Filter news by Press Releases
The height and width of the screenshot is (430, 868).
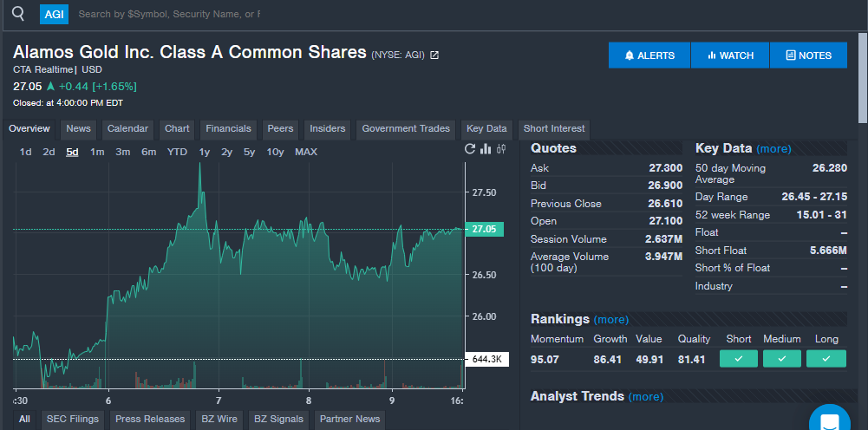tap(149, 420)
